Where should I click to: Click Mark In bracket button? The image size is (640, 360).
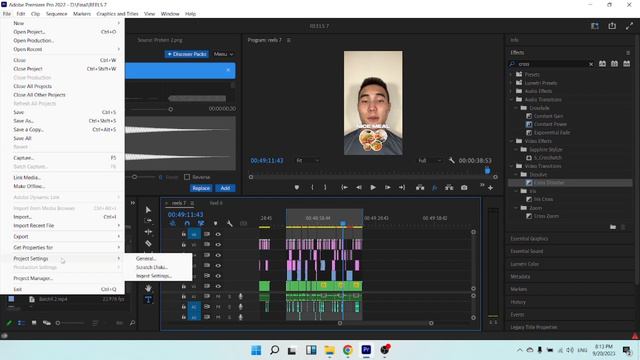(312, 187)
